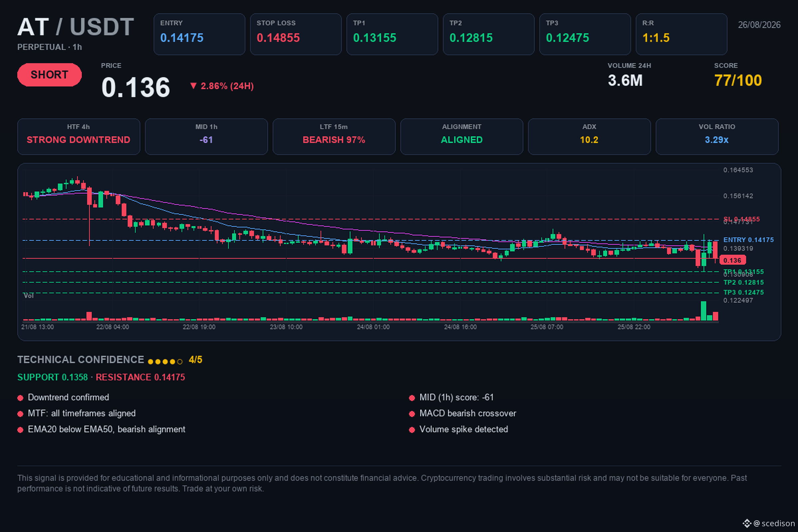Select the TP1 card showing 0.13155

[x=392, y=34]
